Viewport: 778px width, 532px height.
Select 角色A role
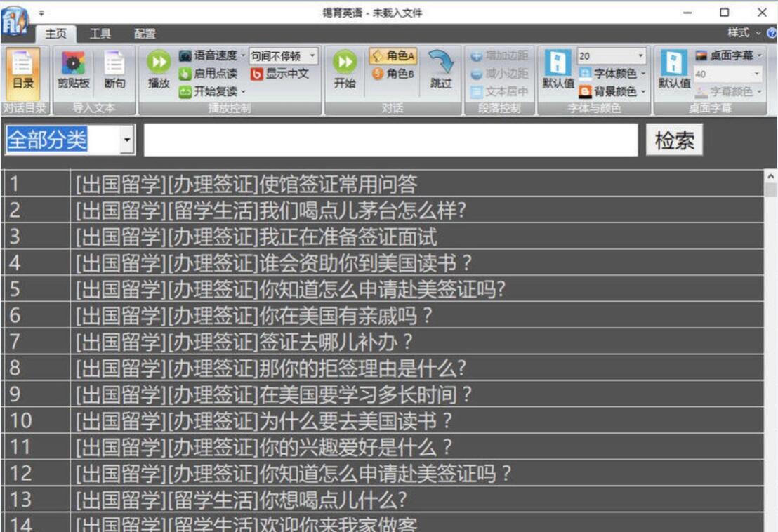[x=393, y=55]
